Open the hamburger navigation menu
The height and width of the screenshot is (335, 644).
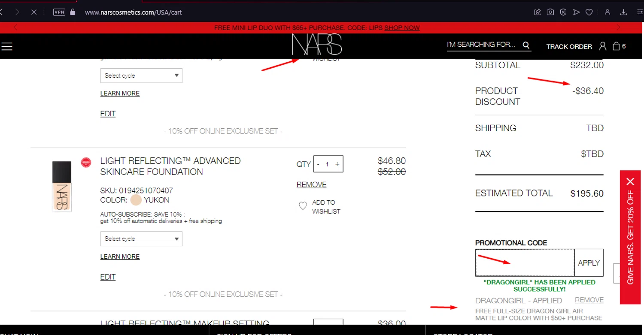point(7,46)
